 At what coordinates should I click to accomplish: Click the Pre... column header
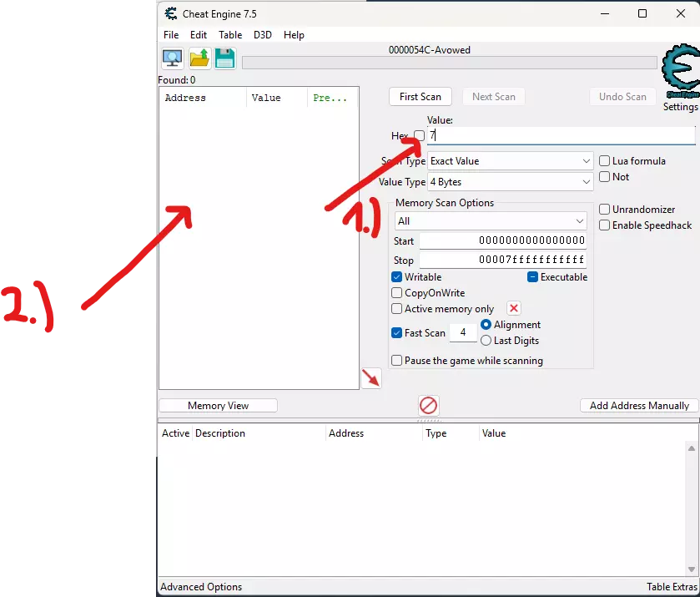point(333,98)
